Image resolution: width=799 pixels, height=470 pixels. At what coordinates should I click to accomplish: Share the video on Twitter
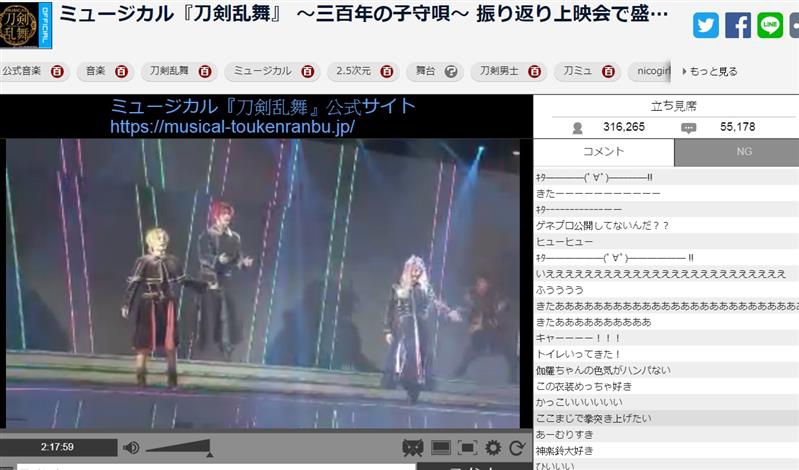[x=706, y=25]
